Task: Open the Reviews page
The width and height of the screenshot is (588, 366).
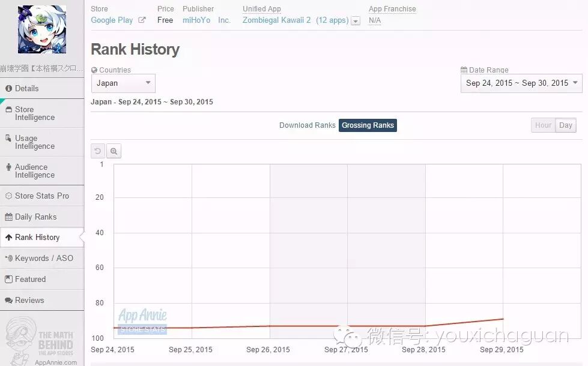Action: (x=42, y=300)
